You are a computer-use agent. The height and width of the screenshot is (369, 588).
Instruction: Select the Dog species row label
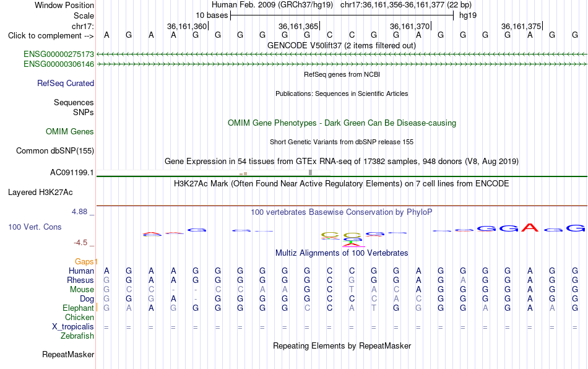point(87,299)
